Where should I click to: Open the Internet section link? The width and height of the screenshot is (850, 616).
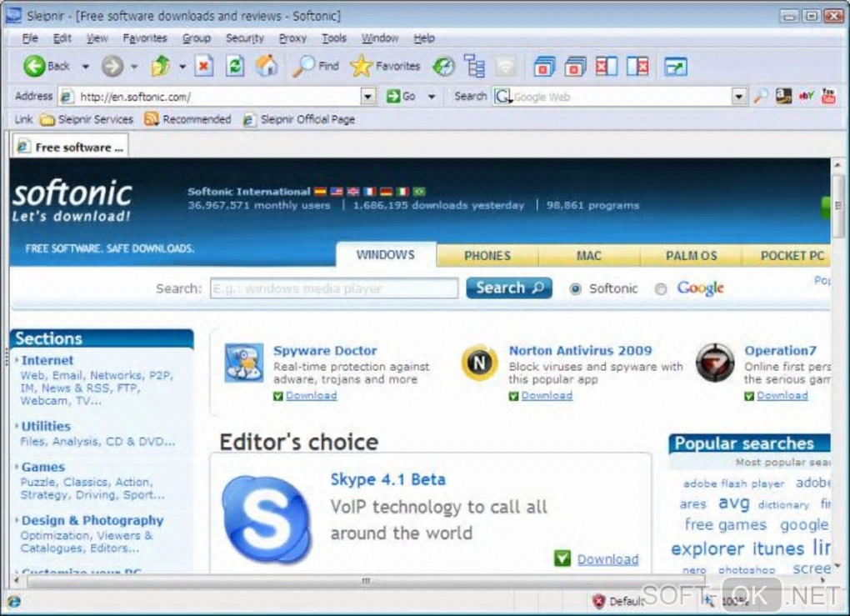click(47, 360)
